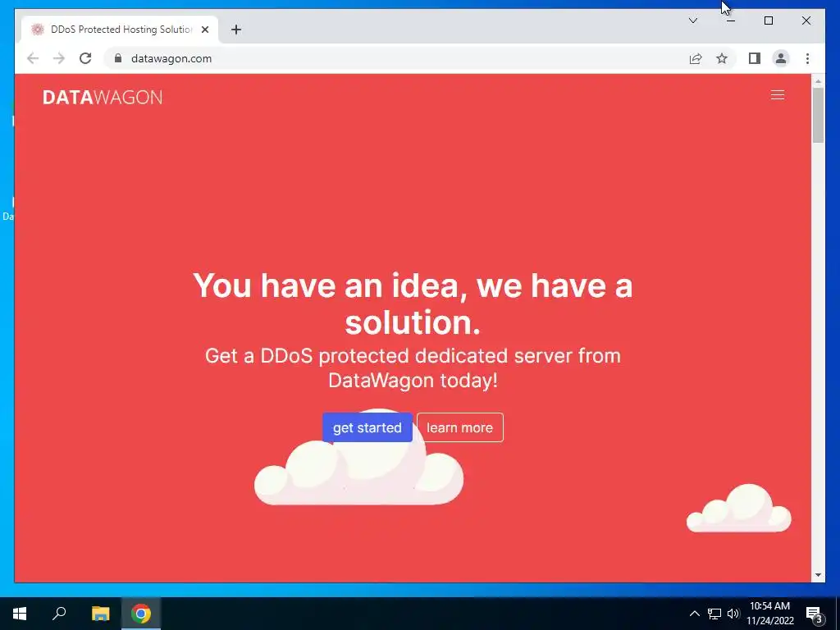The height and width of the screenshot is (630, 840).
Task: View site security lock info
Action: coord(118,58)
